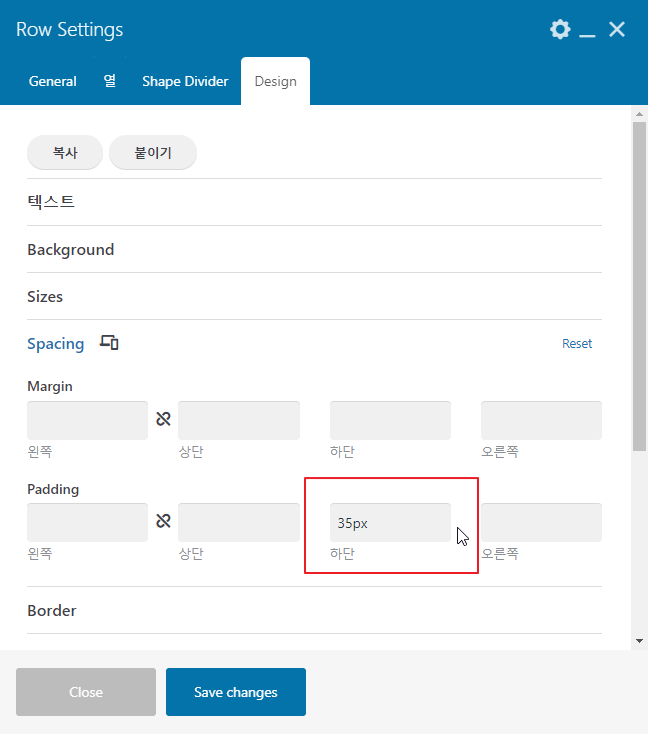Toggle the Margin link-values icon
The width and height of the screenshot is (648, 734).
pyautogui.click(x=163, y=419)
